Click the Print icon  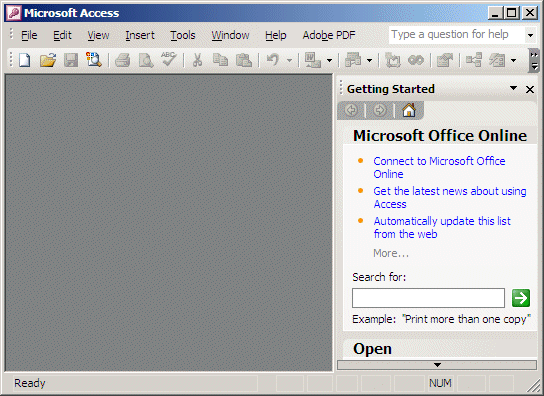122,60
